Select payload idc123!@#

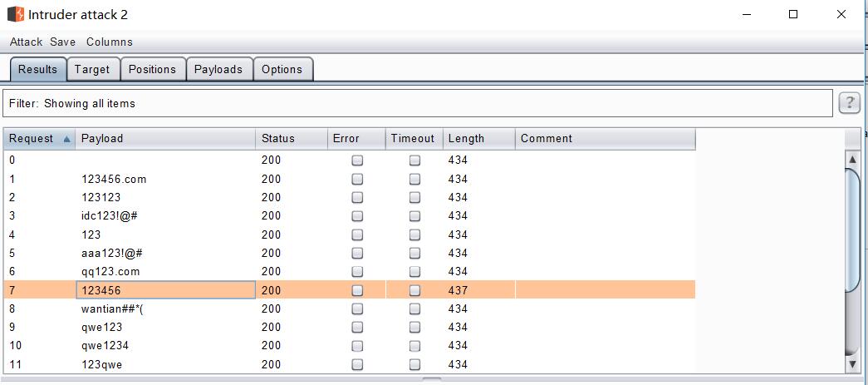click(109, 216)
